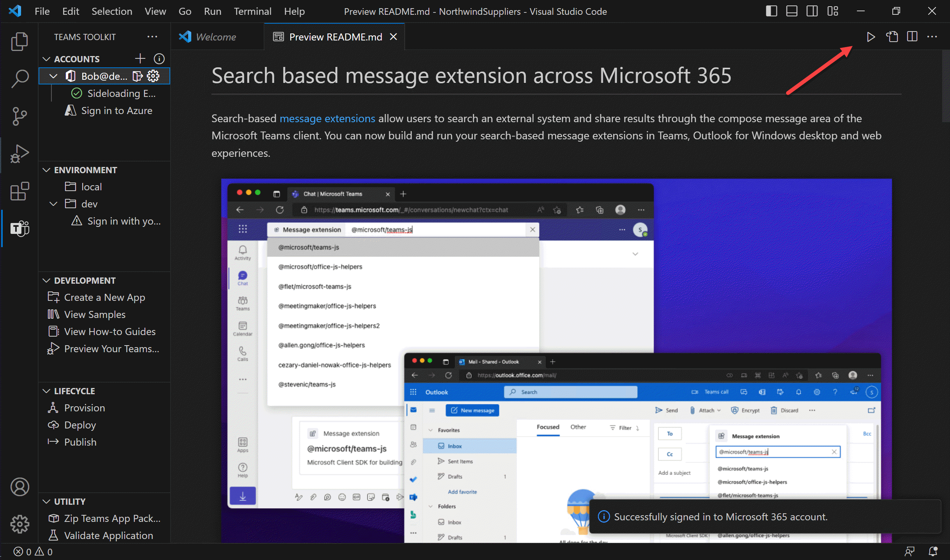
Task: Collapse the ACCOUNTS section
Action: (46, 59)
